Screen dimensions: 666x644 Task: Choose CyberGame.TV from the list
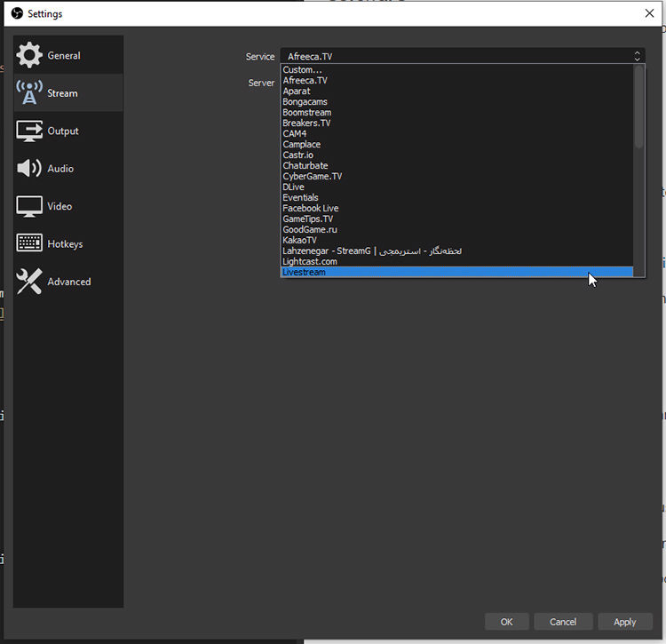tap(457, 176)
